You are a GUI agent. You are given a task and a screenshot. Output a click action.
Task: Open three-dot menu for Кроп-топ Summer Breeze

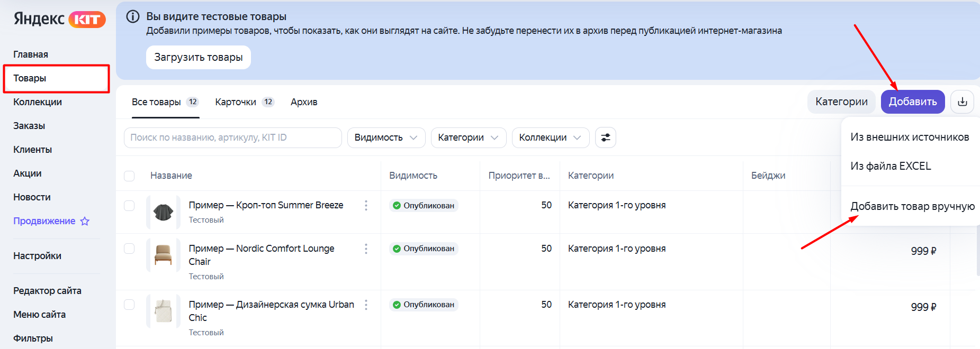coord(366,205)
